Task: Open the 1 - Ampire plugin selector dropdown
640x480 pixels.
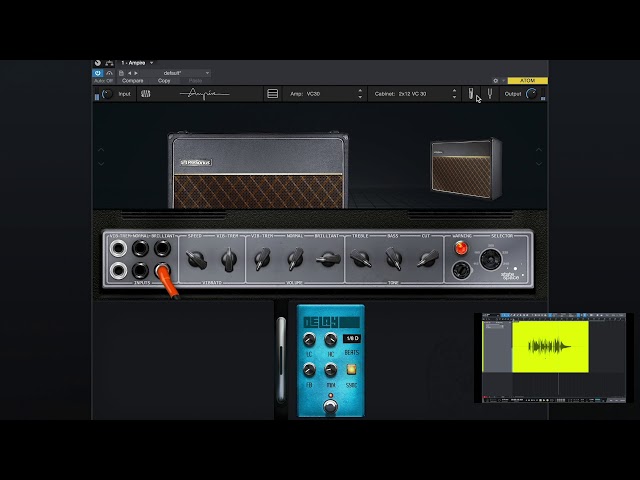Action: pyautogui.click(x=137, y=63)
